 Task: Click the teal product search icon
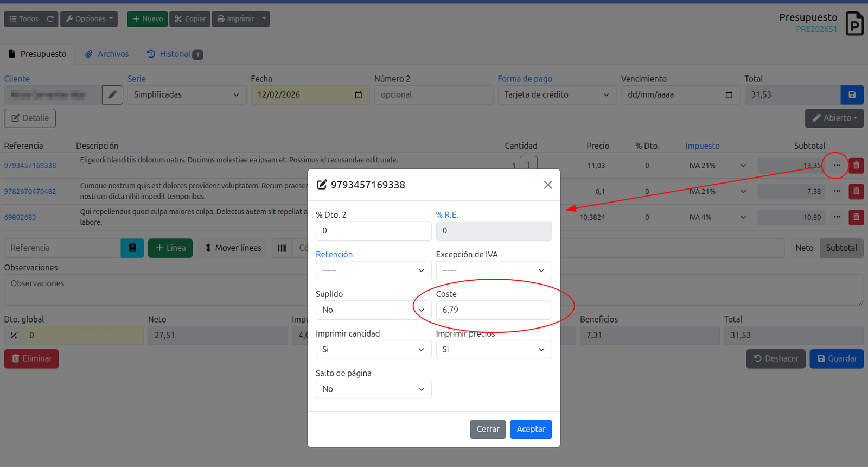point(132,248)
